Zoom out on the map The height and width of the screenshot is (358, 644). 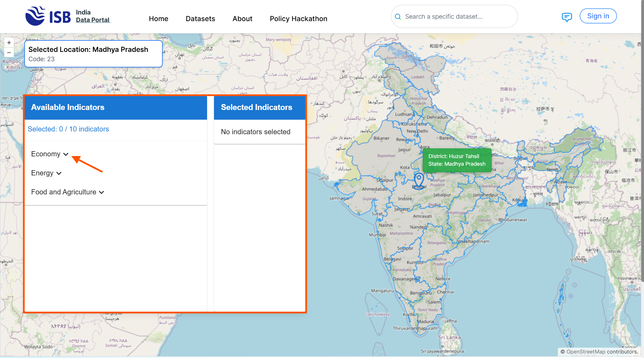pyautogui.click(x=9, y=53)
